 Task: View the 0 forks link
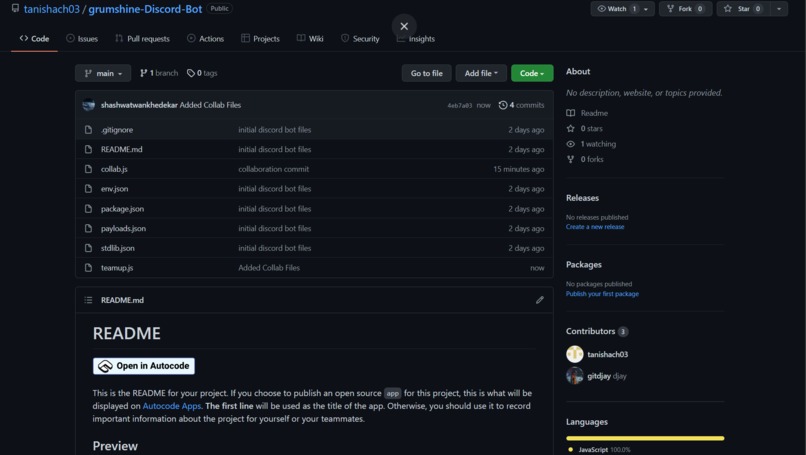pos(585,159)
